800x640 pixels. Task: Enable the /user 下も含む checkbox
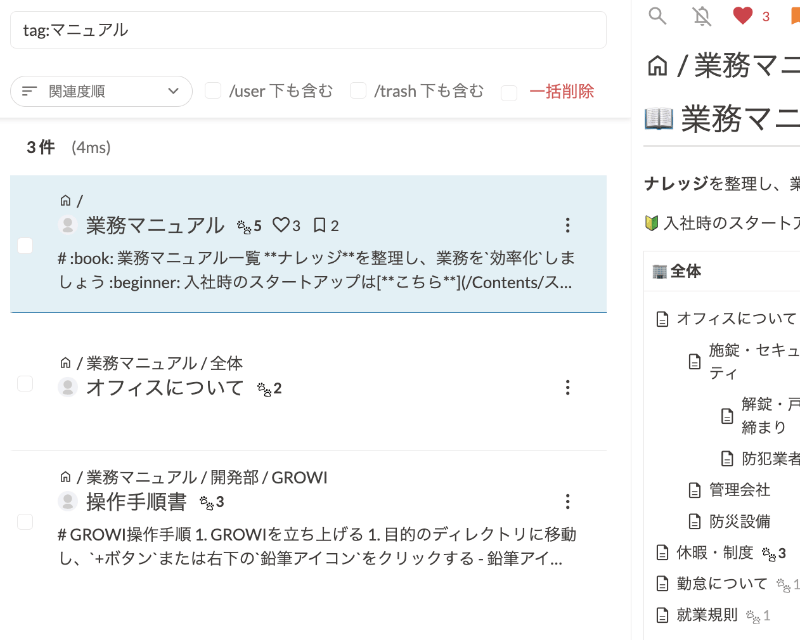213,91
